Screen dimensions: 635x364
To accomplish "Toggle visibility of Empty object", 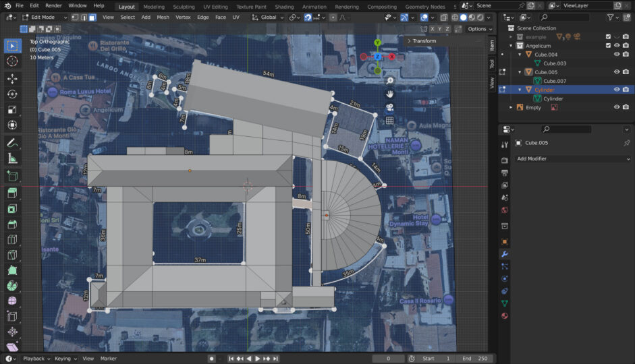I will (x=617, y=107).
